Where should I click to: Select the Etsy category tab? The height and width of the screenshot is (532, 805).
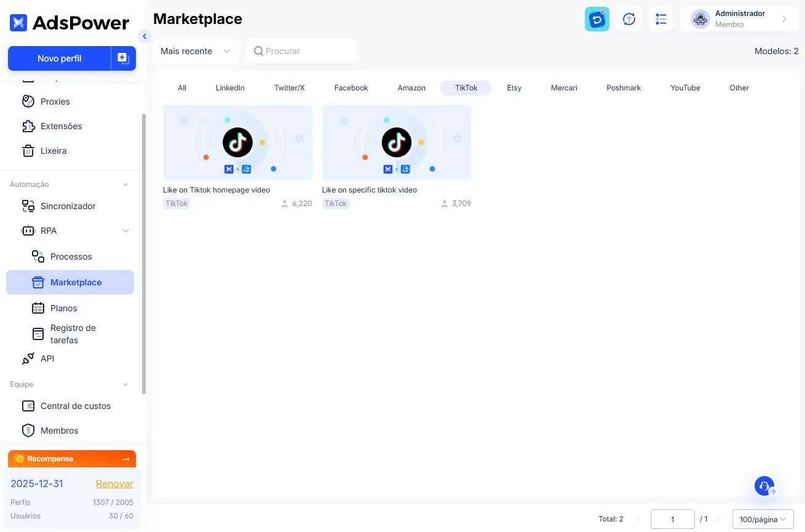[514, 88]
